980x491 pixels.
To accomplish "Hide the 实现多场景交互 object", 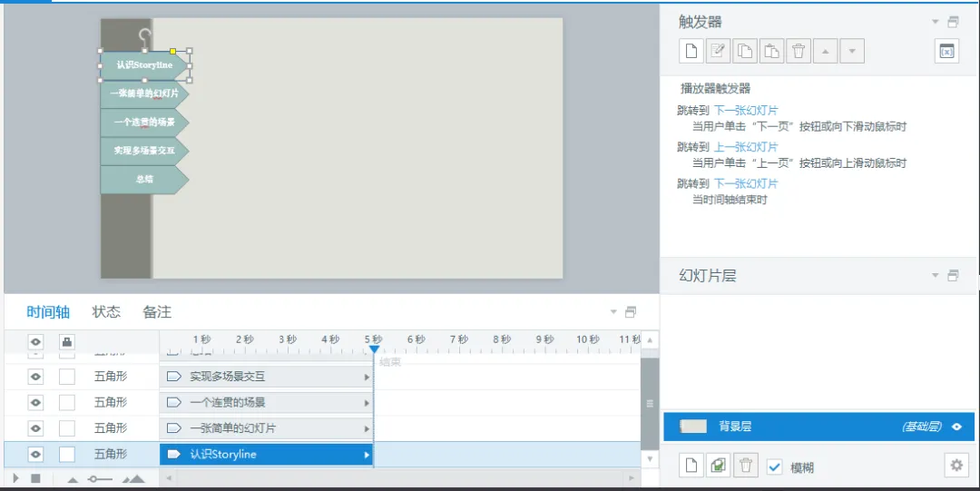I will (x=35, y=377).
